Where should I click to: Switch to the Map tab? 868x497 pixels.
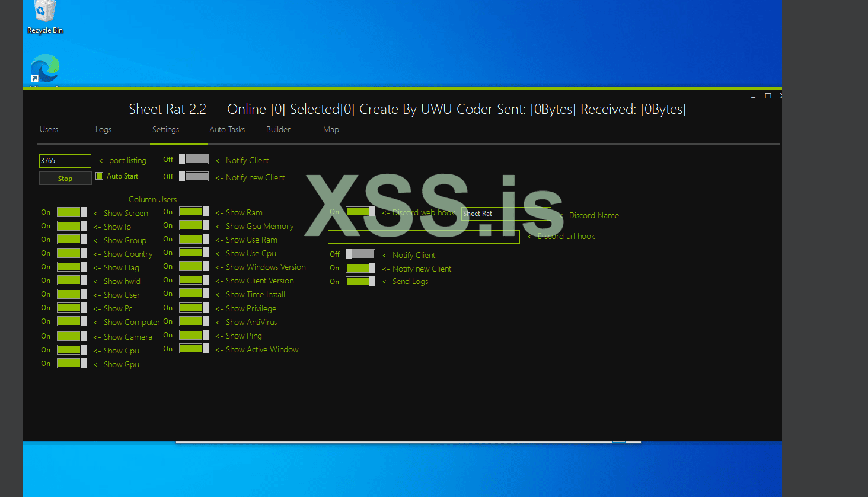[x=331, y=129]
